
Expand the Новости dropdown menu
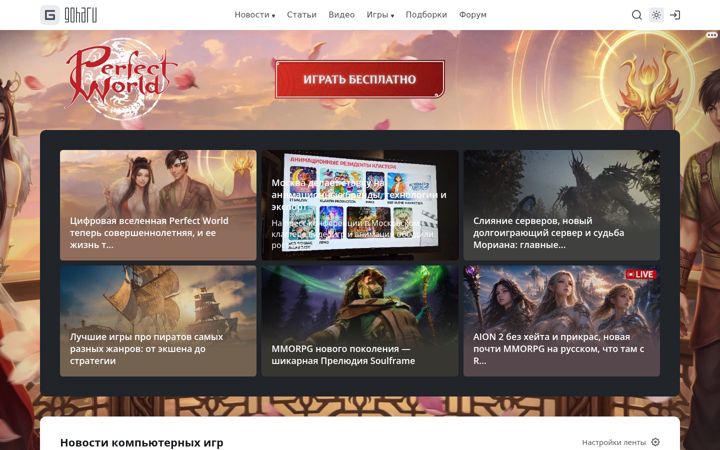pos(255,15)
